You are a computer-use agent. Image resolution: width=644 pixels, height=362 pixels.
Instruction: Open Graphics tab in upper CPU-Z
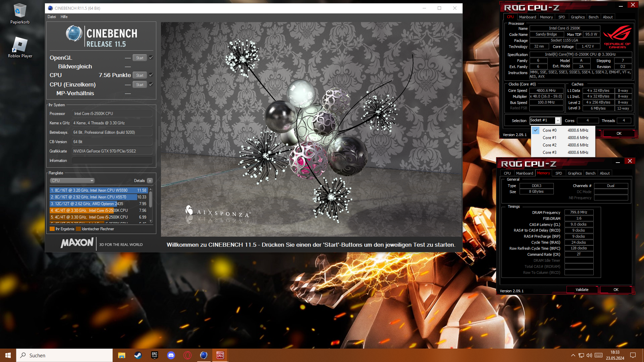578,17
